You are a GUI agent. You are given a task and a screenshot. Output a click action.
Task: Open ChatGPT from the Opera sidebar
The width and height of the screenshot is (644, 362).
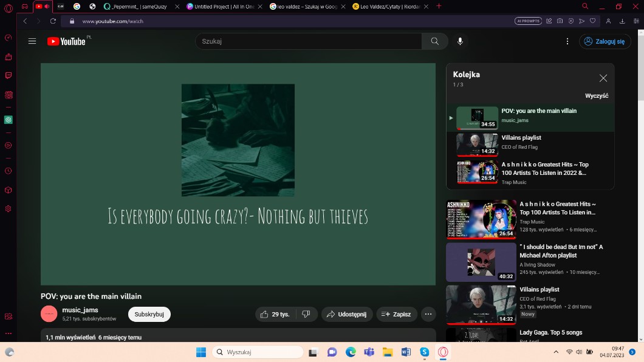pyautogui.click(x=9, y=120)
